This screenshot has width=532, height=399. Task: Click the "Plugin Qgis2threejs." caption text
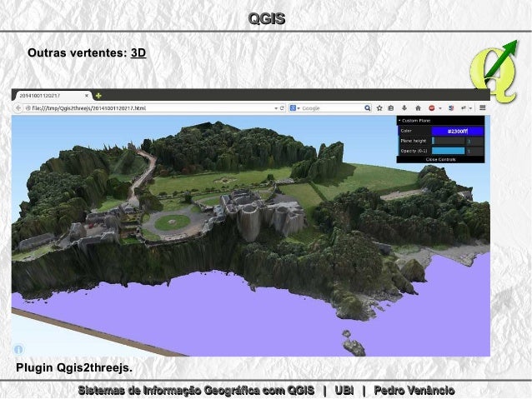(x=74, y=367)
